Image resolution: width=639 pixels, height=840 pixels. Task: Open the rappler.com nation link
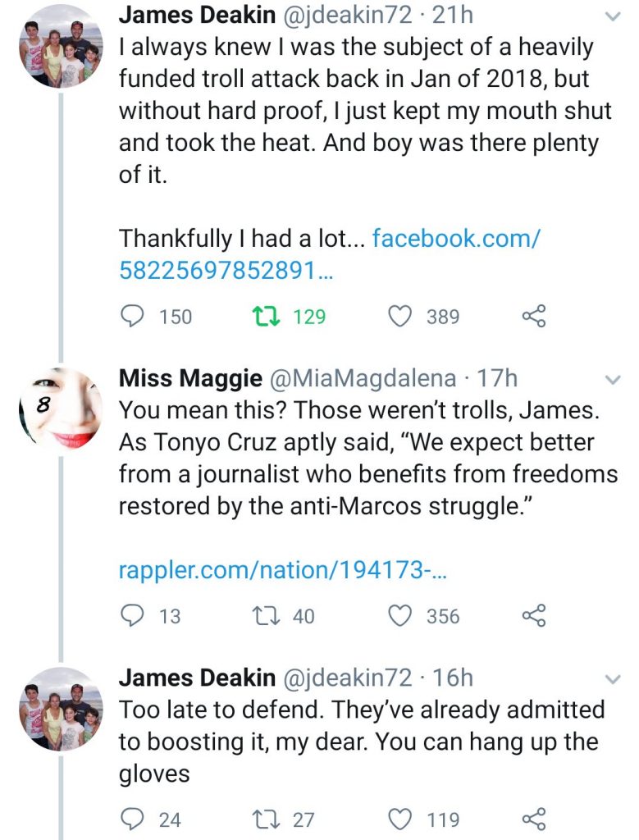point(282,571)
